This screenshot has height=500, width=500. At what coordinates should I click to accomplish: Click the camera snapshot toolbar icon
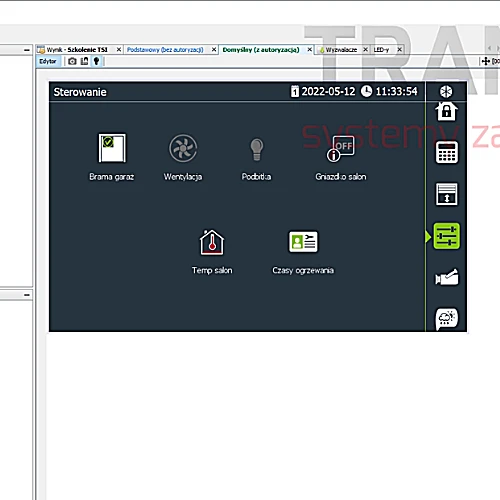[x=72, y=61]
